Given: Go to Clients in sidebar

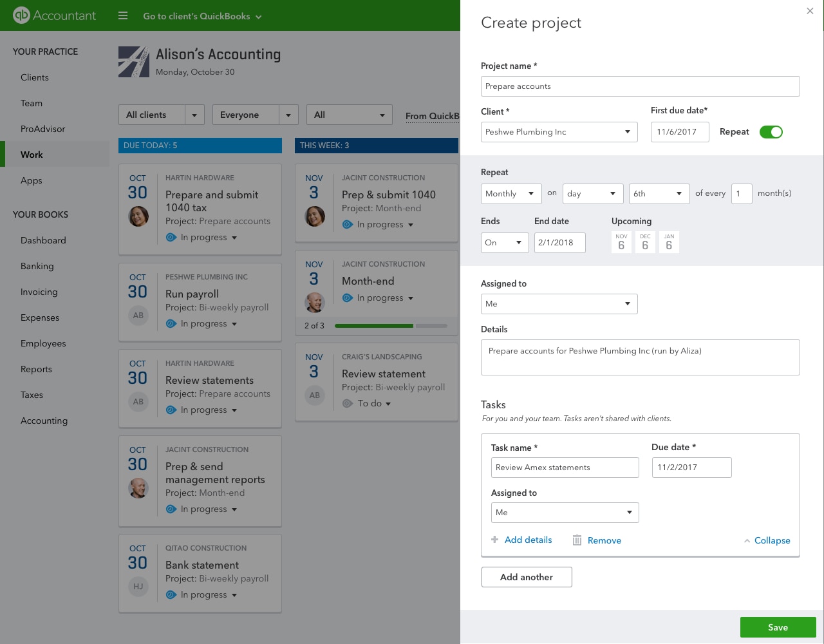Looking at the screenshot, I should [x=35, y=77].
